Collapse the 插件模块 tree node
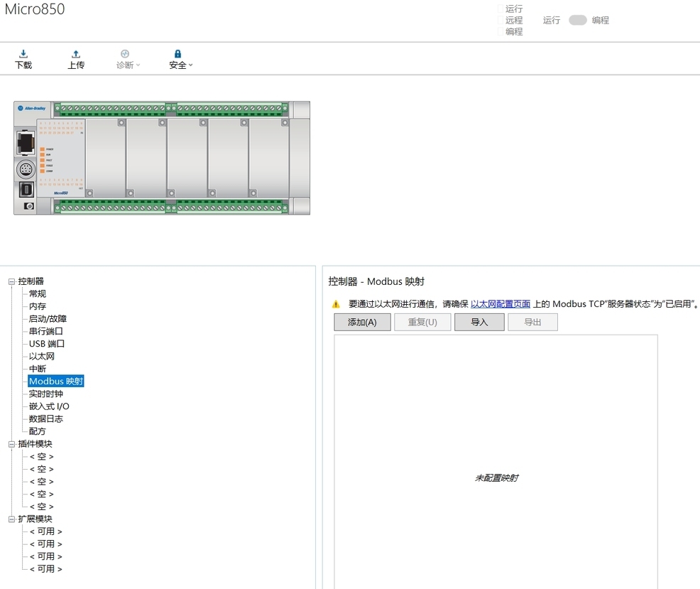The image size is (700, 589). point(11,444)
